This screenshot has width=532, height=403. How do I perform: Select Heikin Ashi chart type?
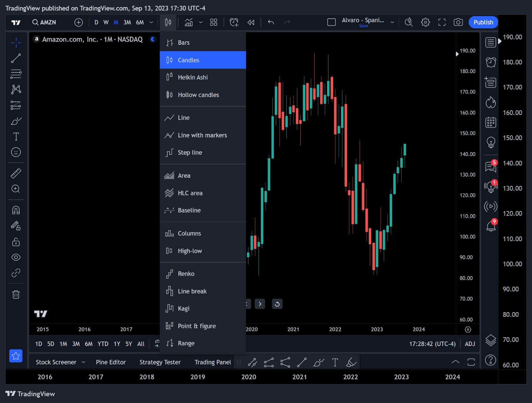click(203, 77)
